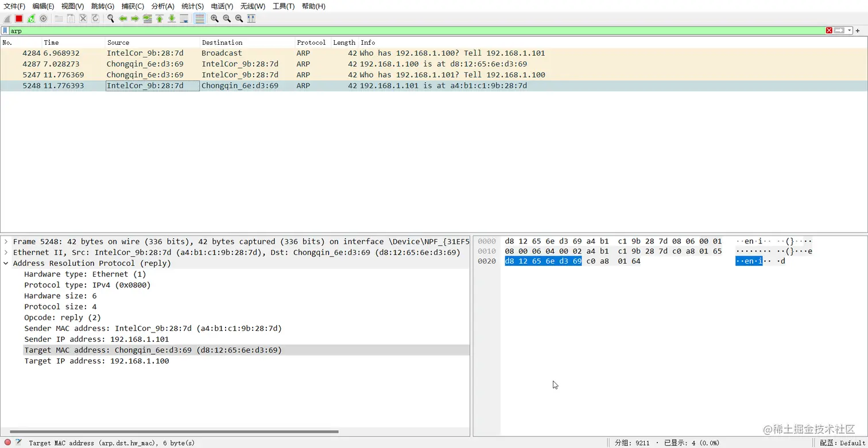This screenshot has height=448, width=868.
Task: Open find packet magnifier tool
Action: (x=110, y=18)
